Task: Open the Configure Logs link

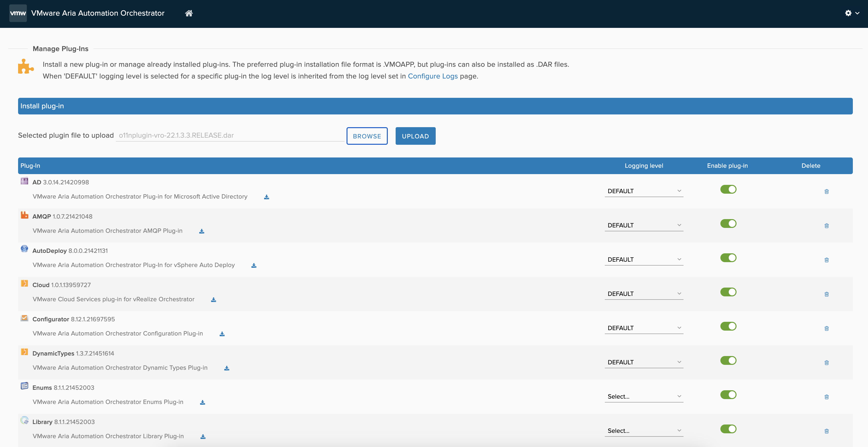Action: click(433, 76)
